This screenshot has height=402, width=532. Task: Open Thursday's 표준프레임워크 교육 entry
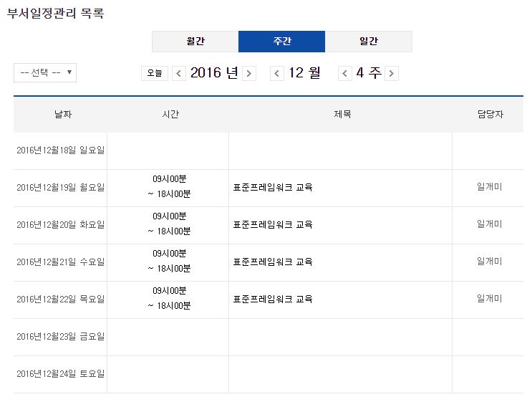(273, 300)
